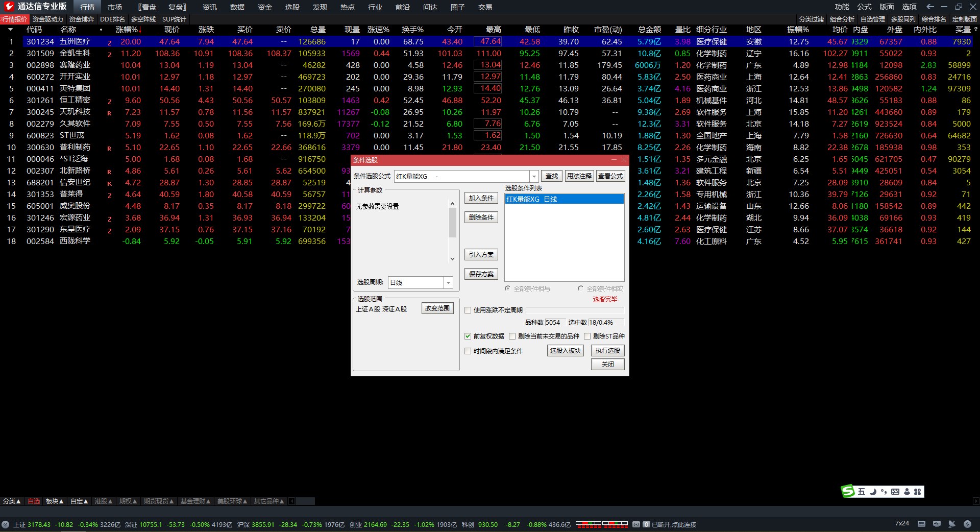The height and width of the screenshot is (532, 980).
Task: Click the right scroll arrow beside bottom tabs
Action: [976, 501]
